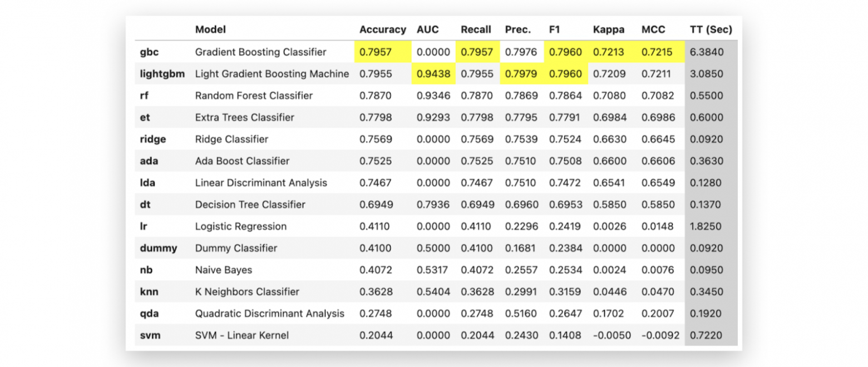Select the highlighted Prec. value 0.7979
868x367 pixels.
coord(521,74)
